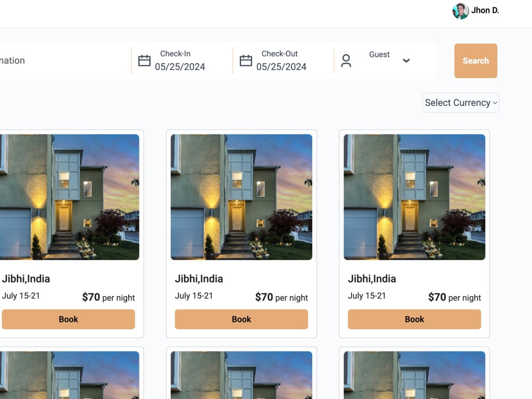Open bottom-row left listing photo
Image resolution: width=532 pixels, height=399 pixels.
pos(69,375)
